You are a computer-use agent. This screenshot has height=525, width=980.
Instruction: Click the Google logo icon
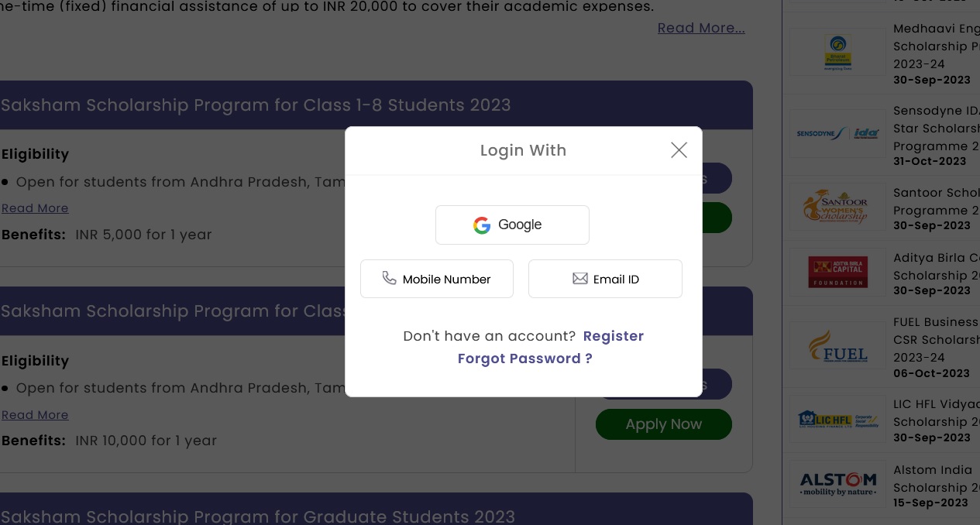click(x=482, y=225)
